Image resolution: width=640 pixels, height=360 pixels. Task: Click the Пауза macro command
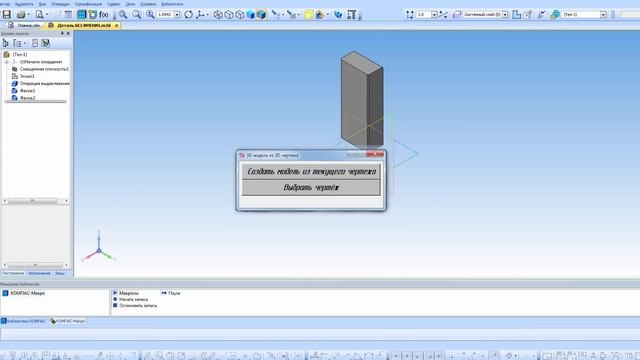(171, 293)
